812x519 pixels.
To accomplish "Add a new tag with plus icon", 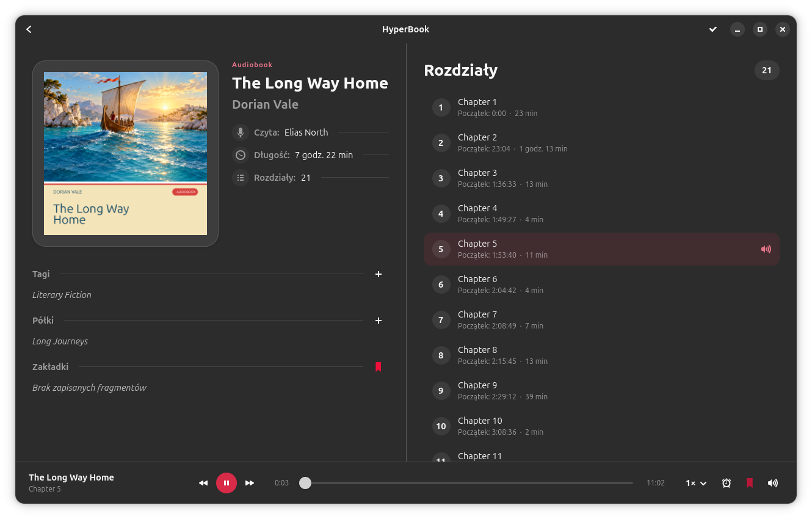I will point(379,274).
